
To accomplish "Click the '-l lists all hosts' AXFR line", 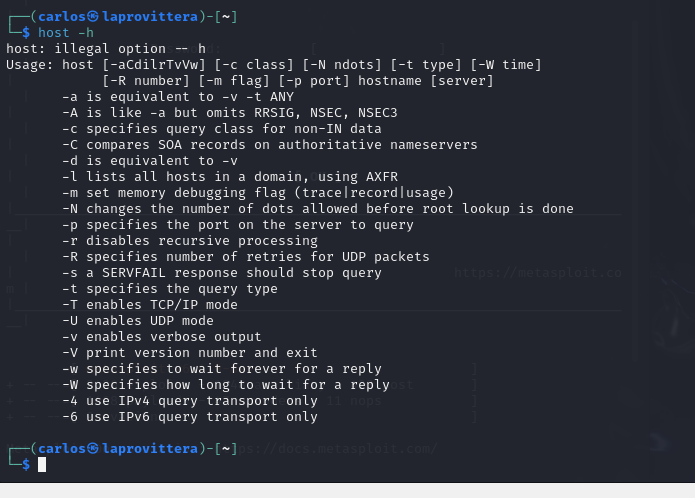I will point(230,177).
